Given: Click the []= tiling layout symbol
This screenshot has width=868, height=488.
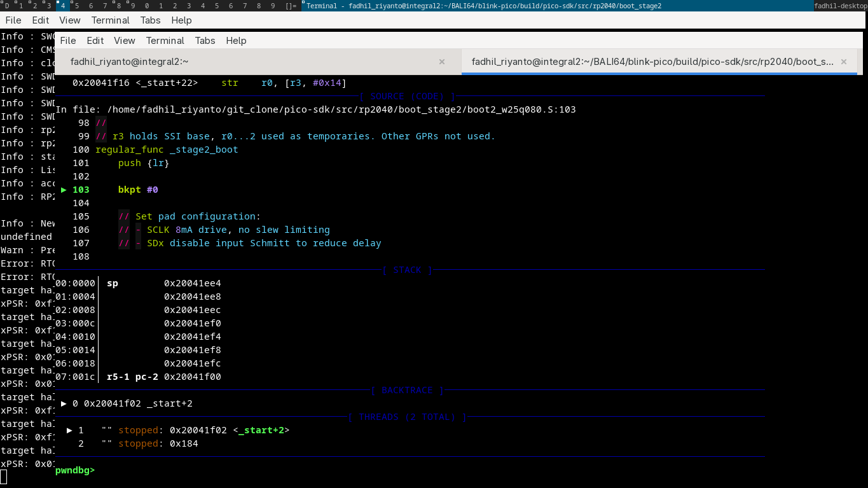Looking at the screenshot, I should (x=291, y=6).
